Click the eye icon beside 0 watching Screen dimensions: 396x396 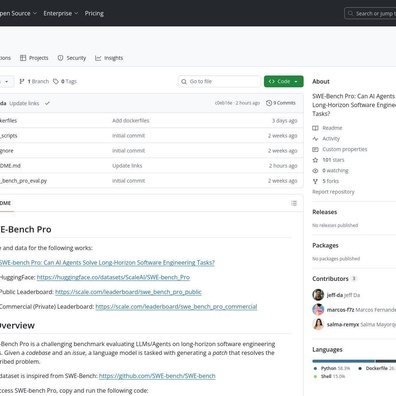pyautogui.click(x=315, y=171)
